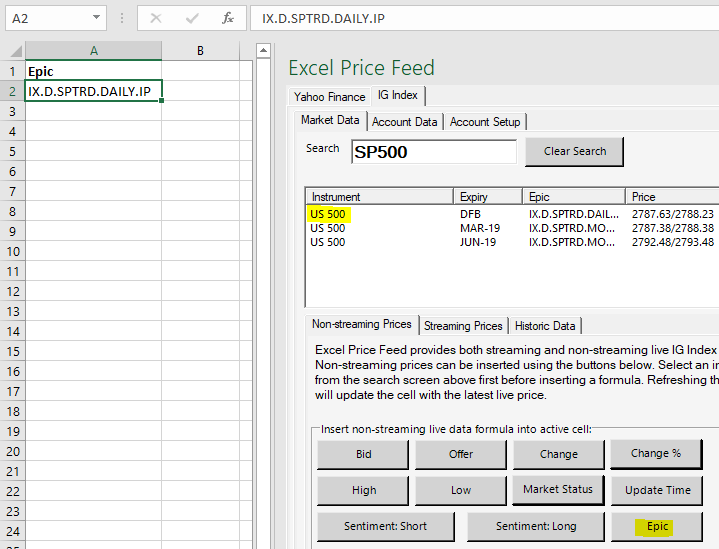The image size is (719, 549).
Task: Open the Market Data tab
Action: (x=330, y=120)
